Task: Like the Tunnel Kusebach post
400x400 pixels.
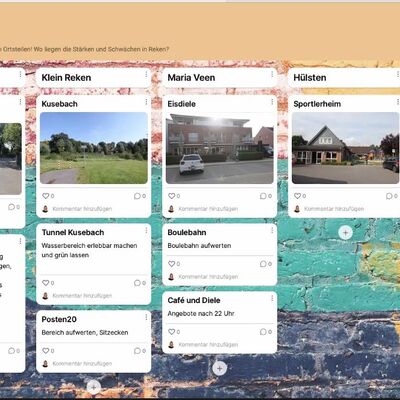Action: tap(46, 283)
